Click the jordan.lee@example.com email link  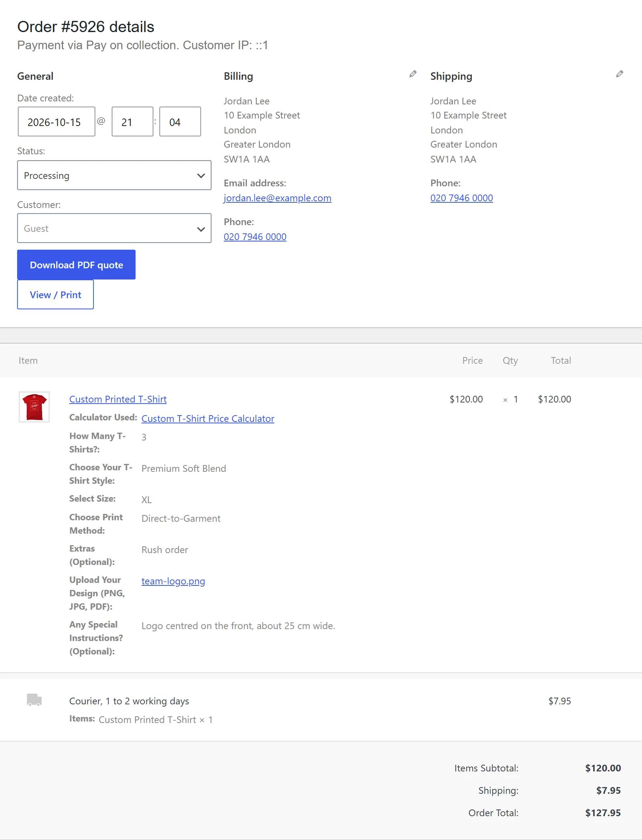coord(278,198)
